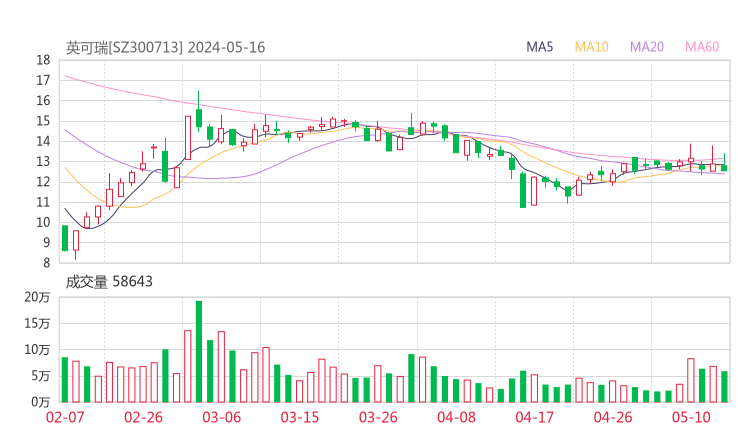The height and width of the screenshot is (440, 740).
Task: Click the MA60 legend label
Action: pos(702,47)
